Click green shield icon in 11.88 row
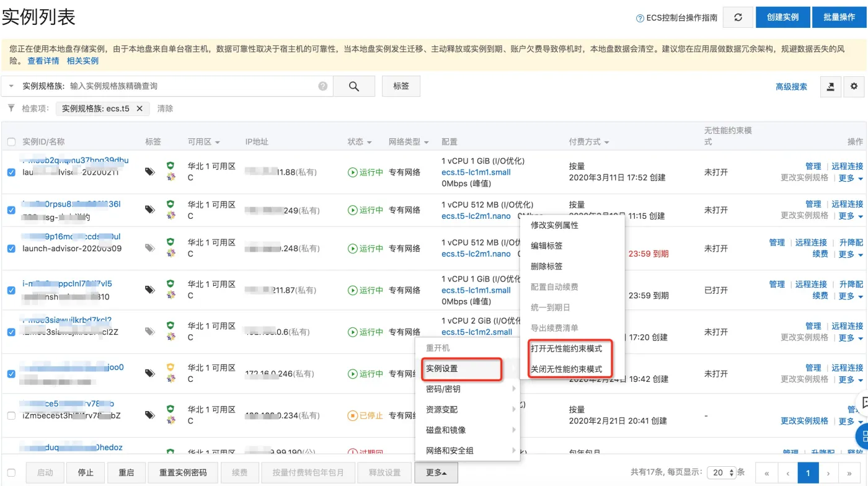 [x=170, y=166]
